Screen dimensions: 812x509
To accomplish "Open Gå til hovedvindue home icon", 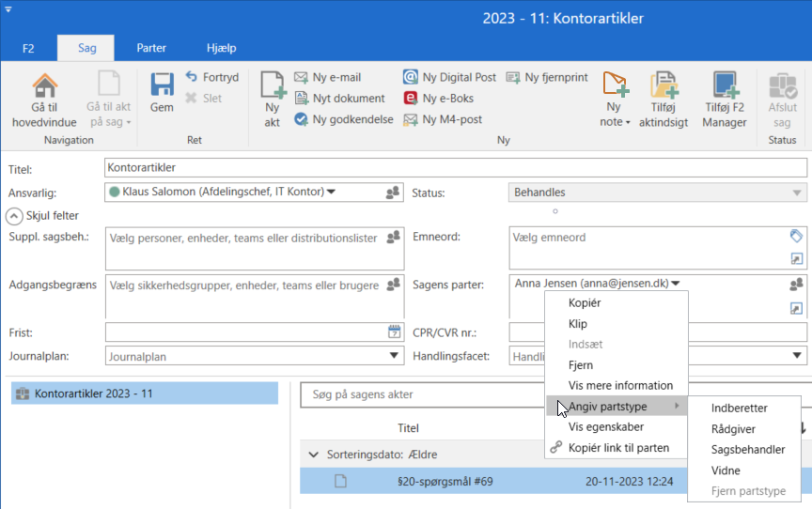I will click(44, 86).
